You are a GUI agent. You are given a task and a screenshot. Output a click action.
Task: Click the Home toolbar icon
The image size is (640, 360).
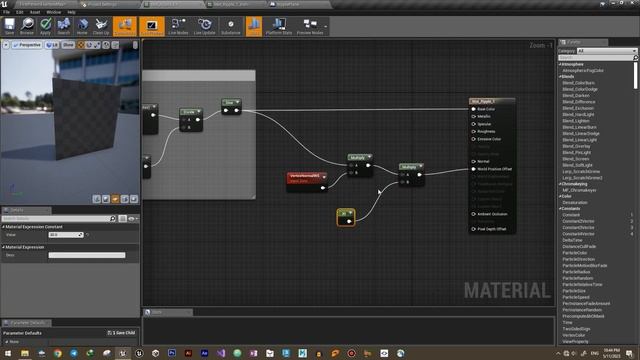tap(82, 26)
